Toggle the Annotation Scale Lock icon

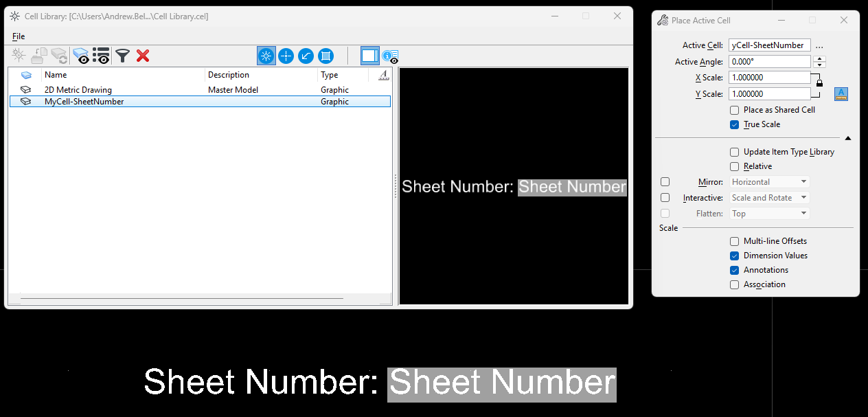(x=841, y=94)
